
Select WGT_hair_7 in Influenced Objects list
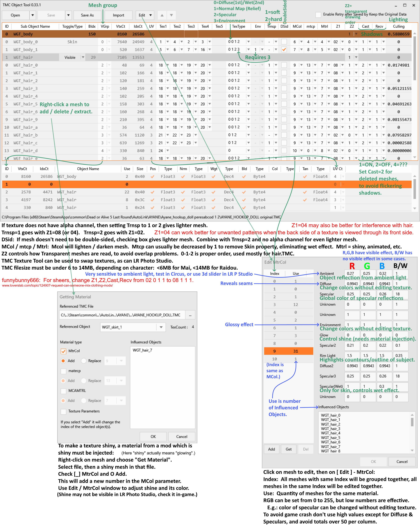click(142, 350)
